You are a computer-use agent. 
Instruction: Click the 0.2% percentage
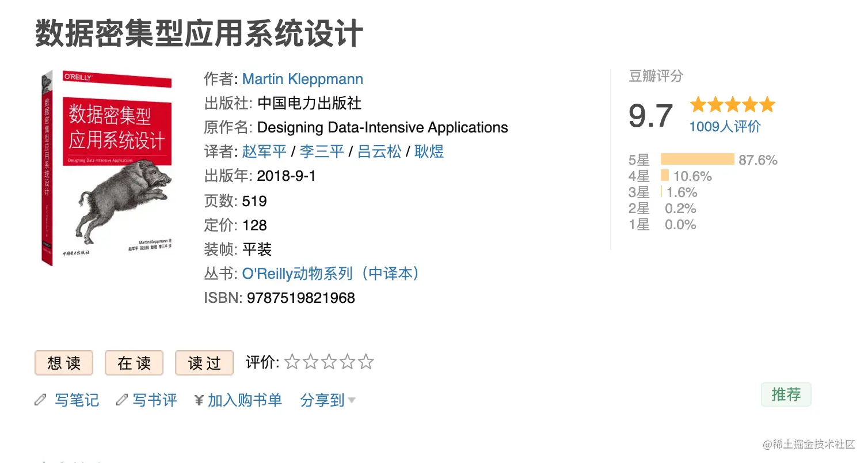[680, 208]
